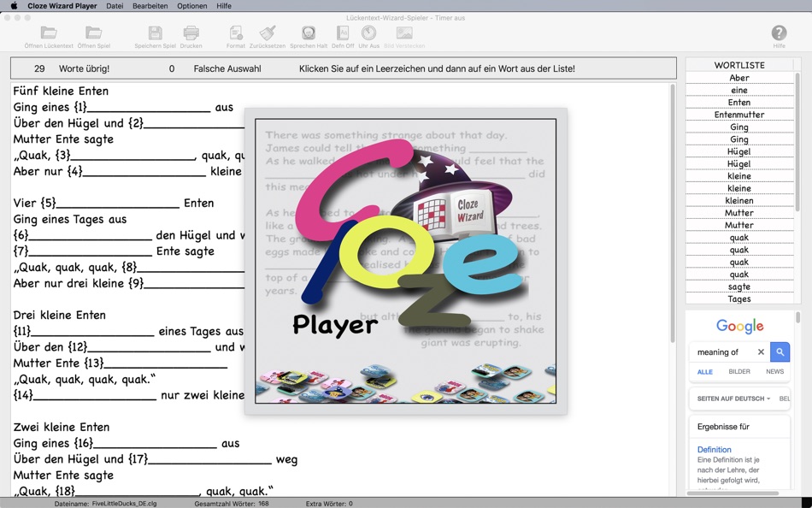Click the Falsche Auswahl counter label
Screen dimensions: 812x508
227,68
